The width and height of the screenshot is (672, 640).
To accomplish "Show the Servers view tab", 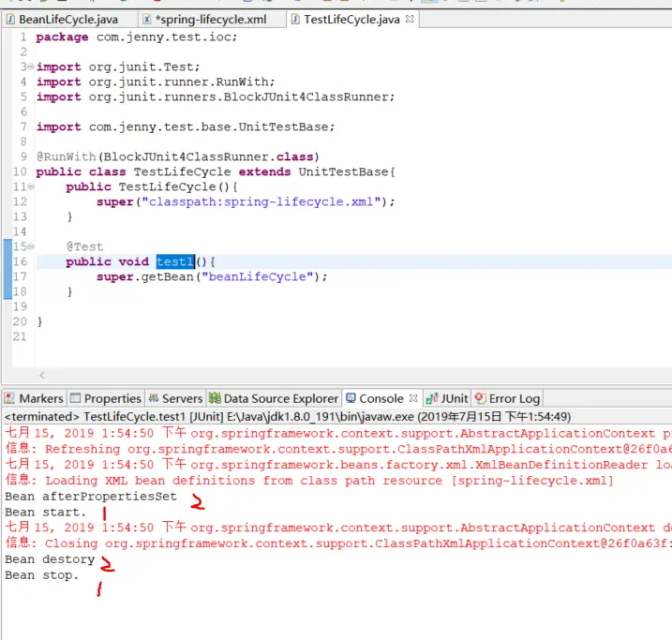I will pos(175,398).
